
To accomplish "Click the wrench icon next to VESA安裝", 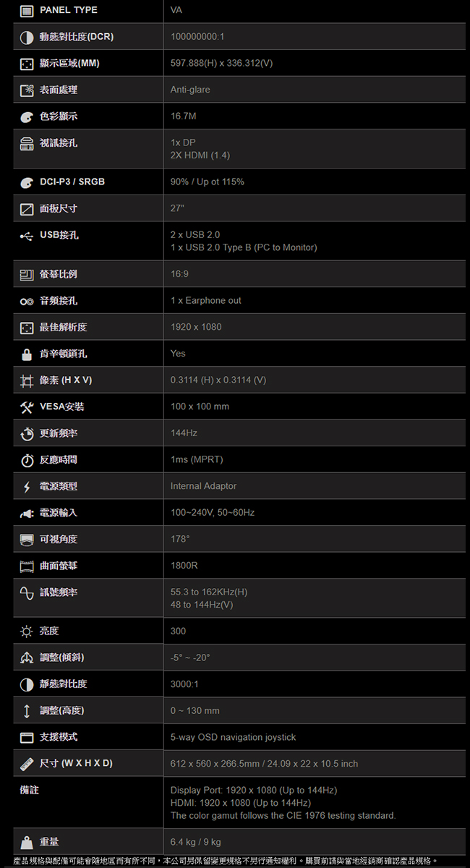I will coord(27,407).
